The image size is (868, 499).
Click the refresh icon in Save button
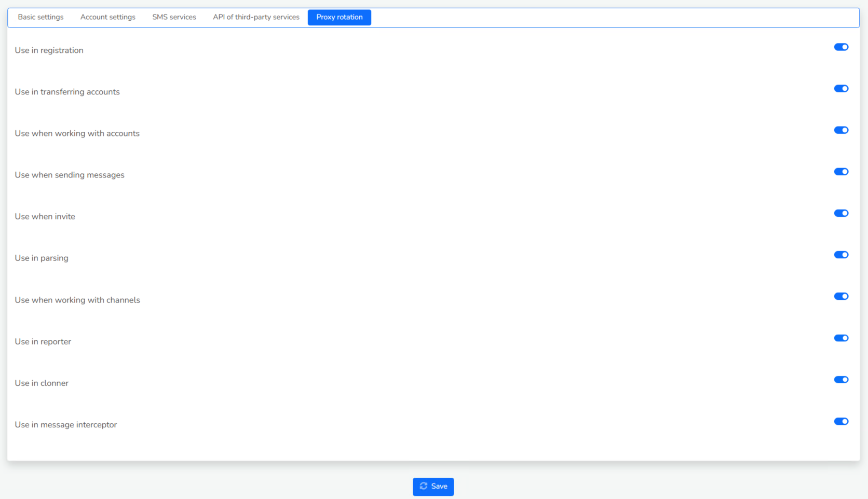pos(424,486)
